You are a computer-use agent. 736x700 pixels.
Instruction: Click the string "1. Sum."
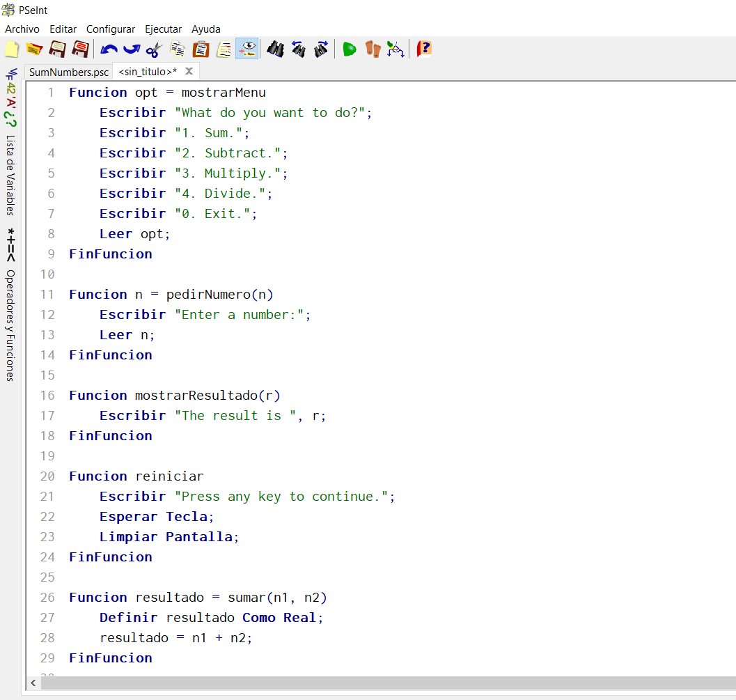click(209, 133)
